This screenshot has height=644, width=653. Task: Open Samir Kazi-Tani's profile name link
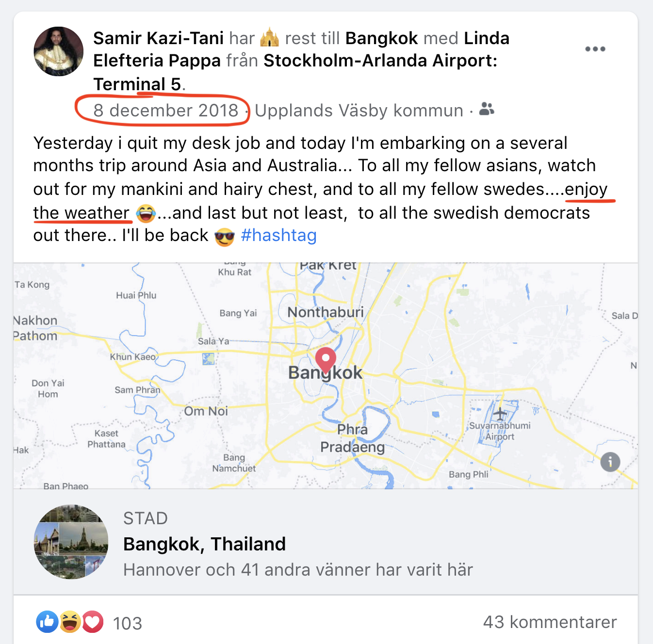pos(158,38)
